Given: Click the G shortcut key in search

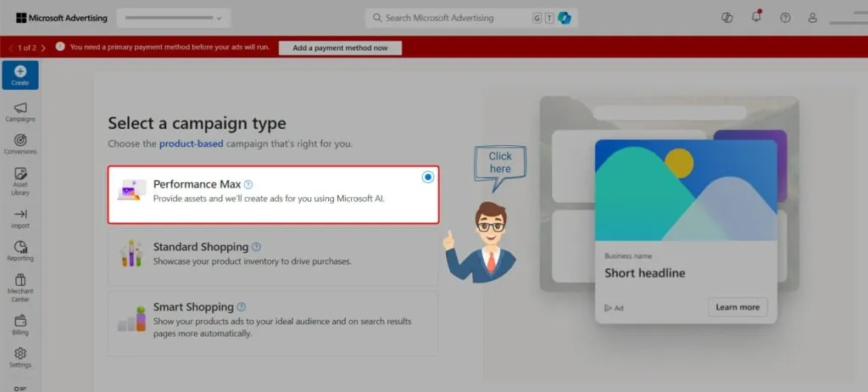Looking at the screenshot, I should [x=537, y=18].
